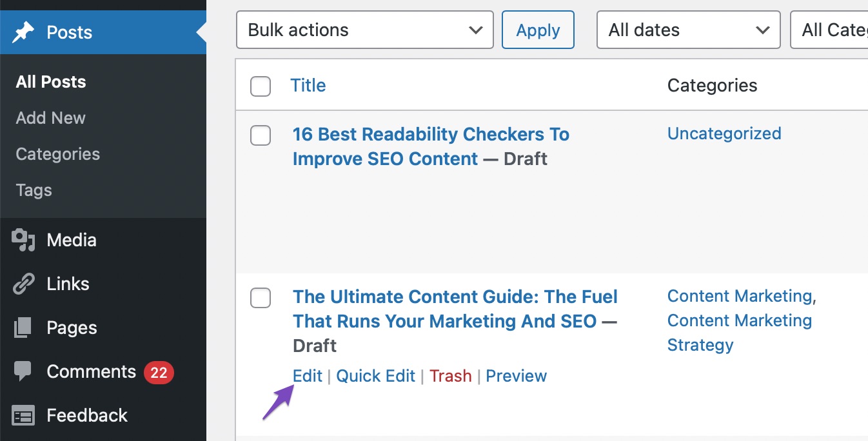The image size is (868, 441).
Task: Click the Links chain icon
Action: (x=23, y=284)
